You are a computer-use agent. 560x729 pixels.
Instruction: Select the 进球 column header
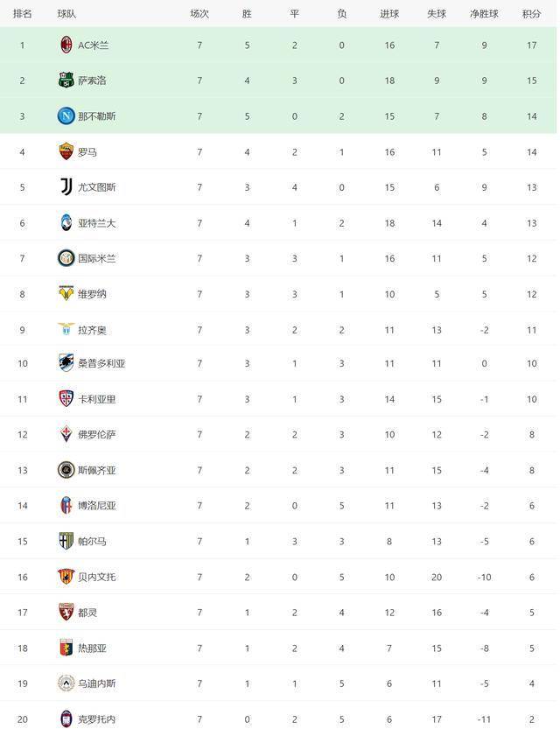click(389, 14)
